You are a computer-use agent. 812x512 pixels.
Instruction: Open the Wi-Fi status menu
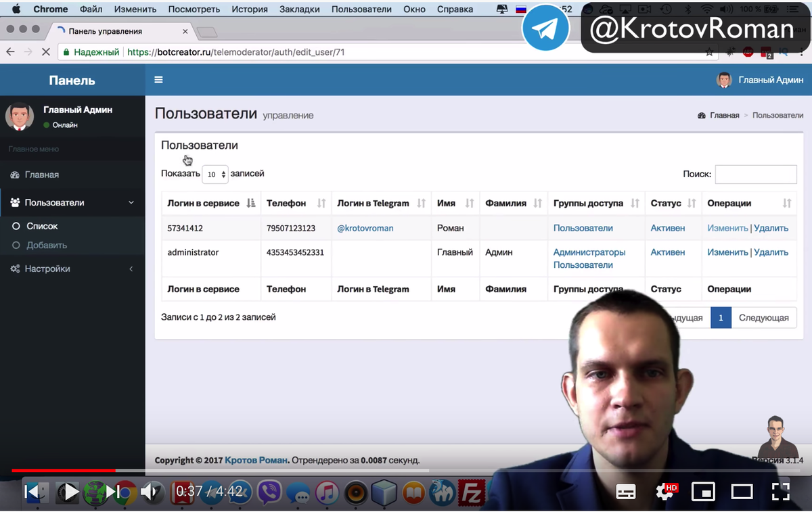click(x=707, y=9)
